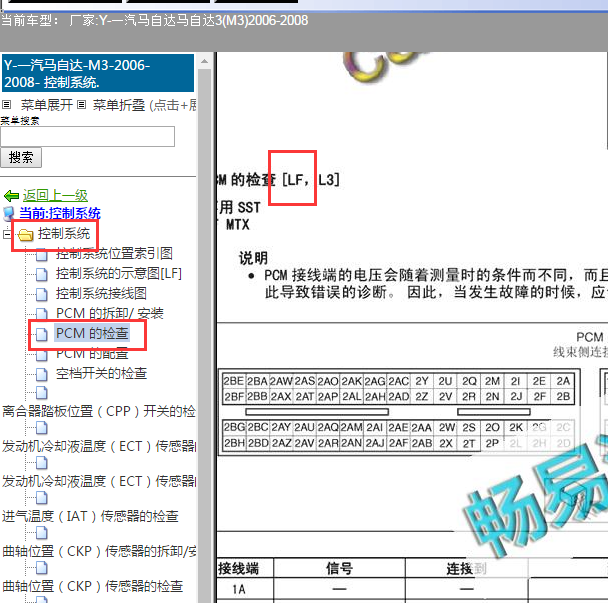
Task: Click the green back arrow icon
Action: 11,196
